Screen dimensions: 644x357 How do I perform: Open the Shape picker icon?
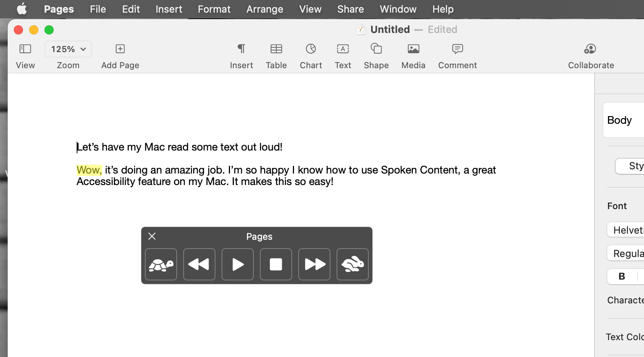click(x=376, y=49)
